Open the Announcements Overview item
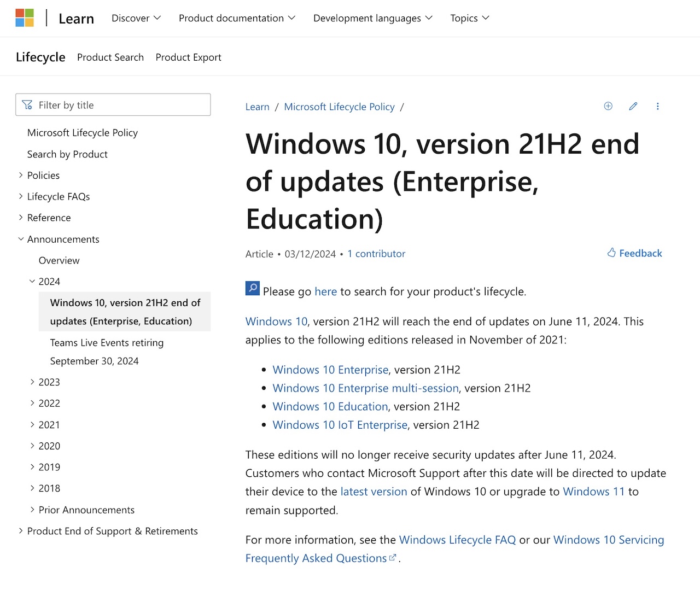 point(59,260)
